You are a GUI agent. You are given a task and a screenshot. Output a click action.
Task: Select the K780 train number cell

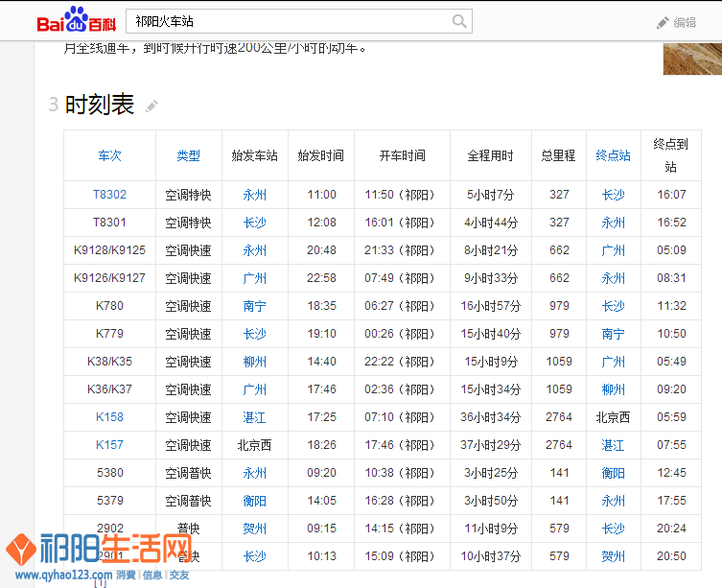[109, 306]
